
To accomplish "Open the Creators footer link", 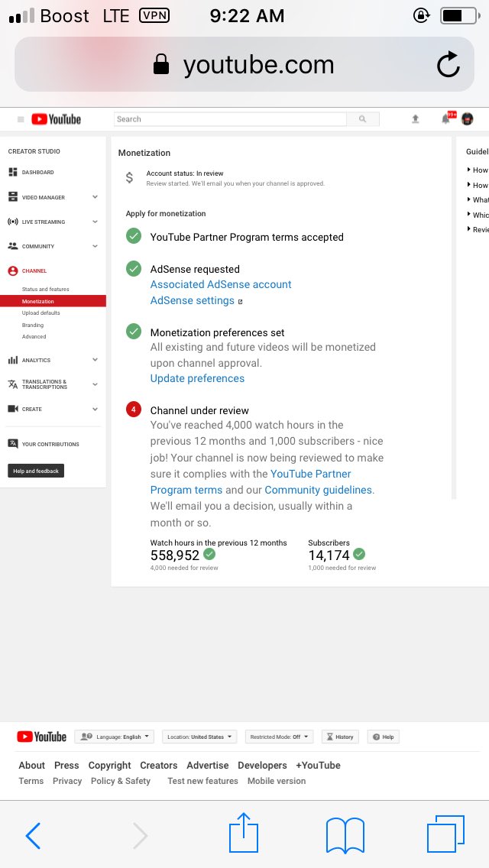I will click(x=158, y=765).
